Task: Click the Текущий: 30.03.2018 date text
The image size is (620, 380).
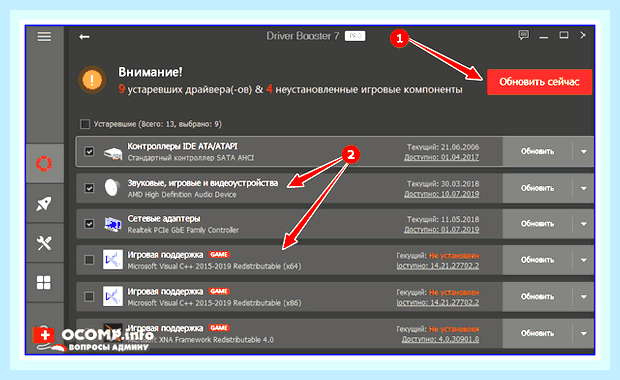Action: (x=443, y=184)
